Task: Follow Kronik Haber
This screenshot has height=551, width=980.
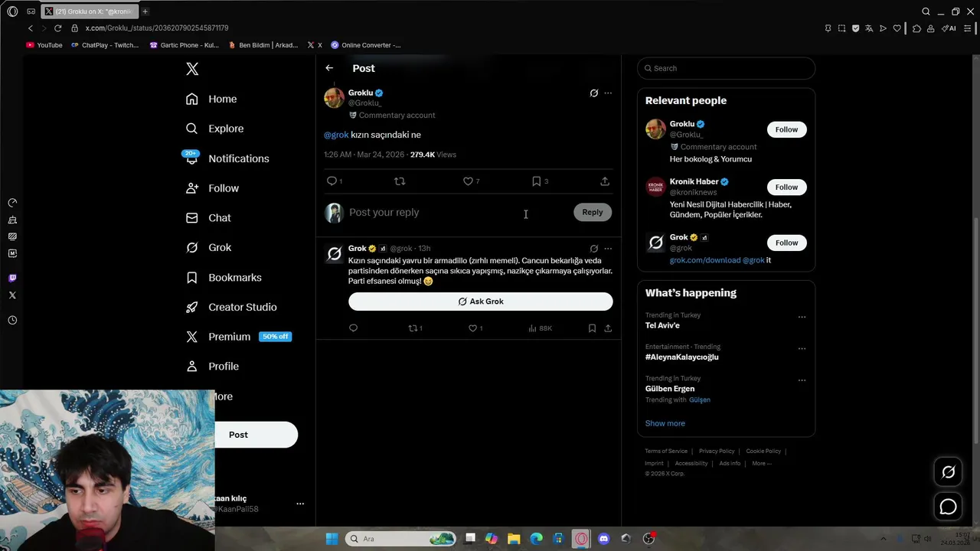Action: click(786, 187)
